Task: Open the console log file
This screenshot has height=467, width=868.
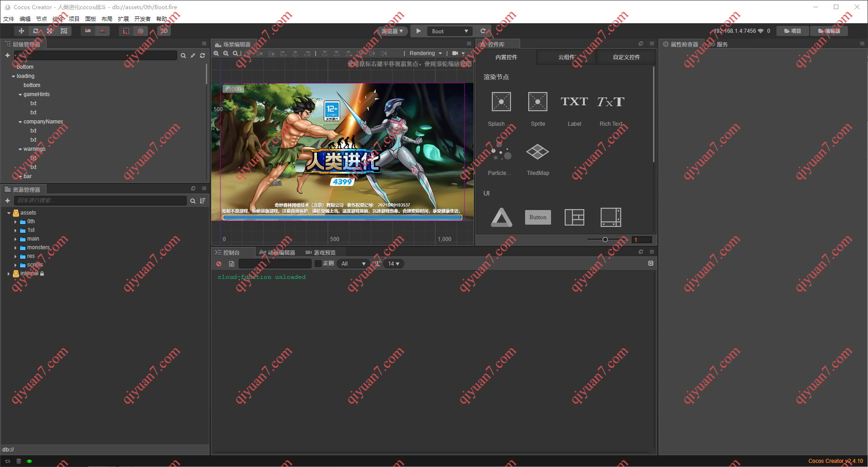Action: (x=231, y=264)
